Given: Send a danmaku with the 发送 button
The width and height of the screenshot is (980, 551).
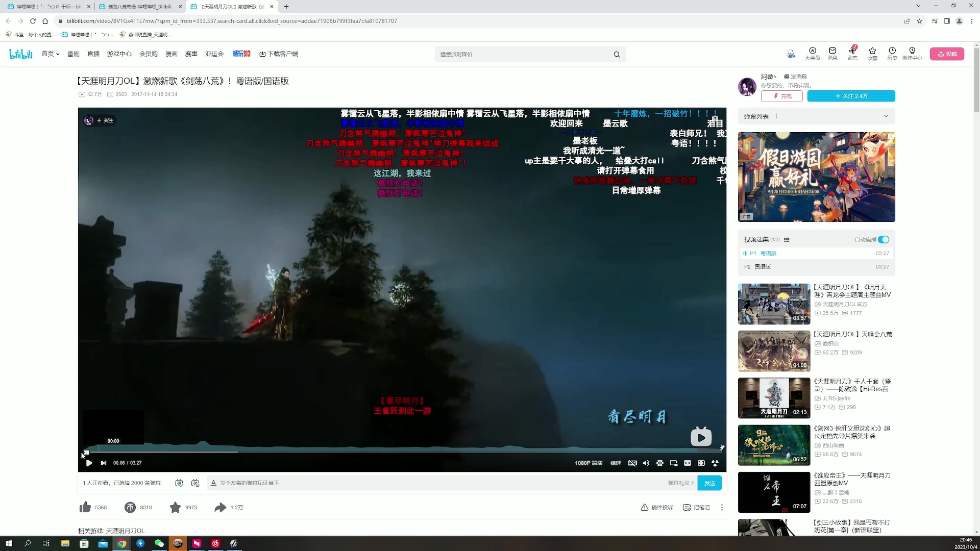Looking at the screenshot, I should 709,482.
